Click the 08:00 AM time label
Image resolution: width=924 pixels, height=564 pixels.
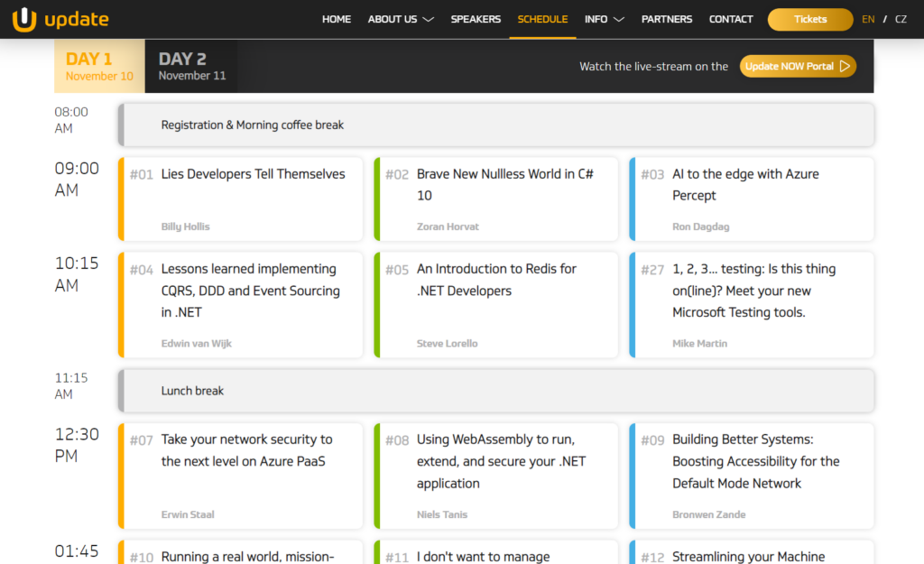click(x=71, y=120)
